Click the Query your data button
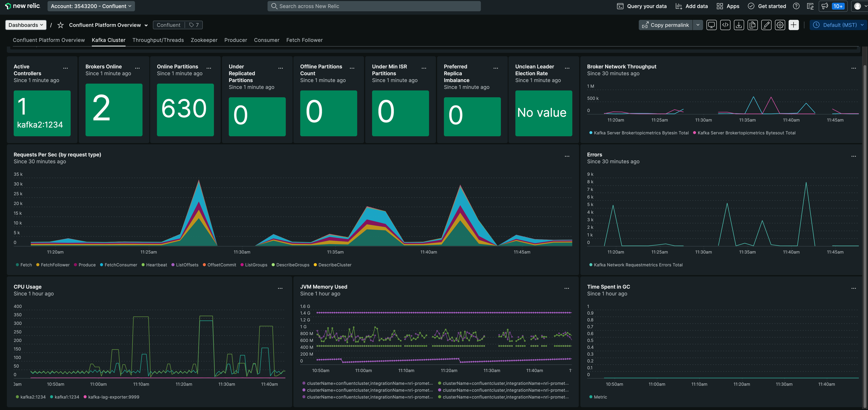 click(x=642, y=6)
